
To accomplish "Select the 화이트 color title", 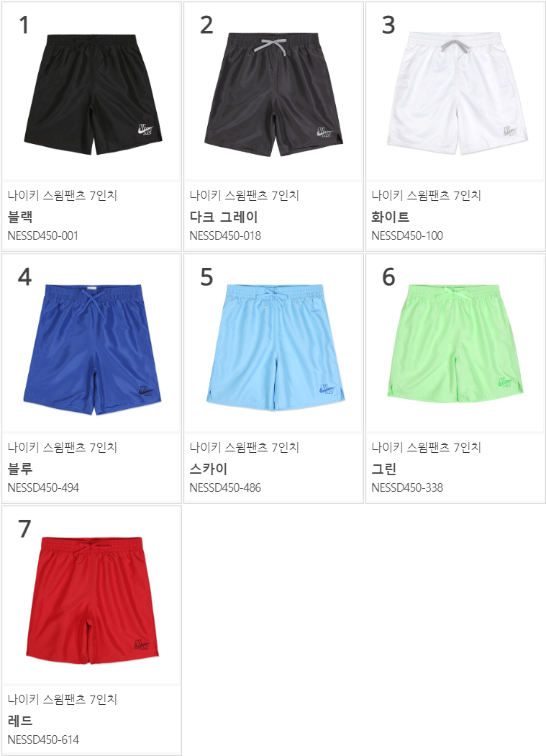I will (x=391, y=217).
